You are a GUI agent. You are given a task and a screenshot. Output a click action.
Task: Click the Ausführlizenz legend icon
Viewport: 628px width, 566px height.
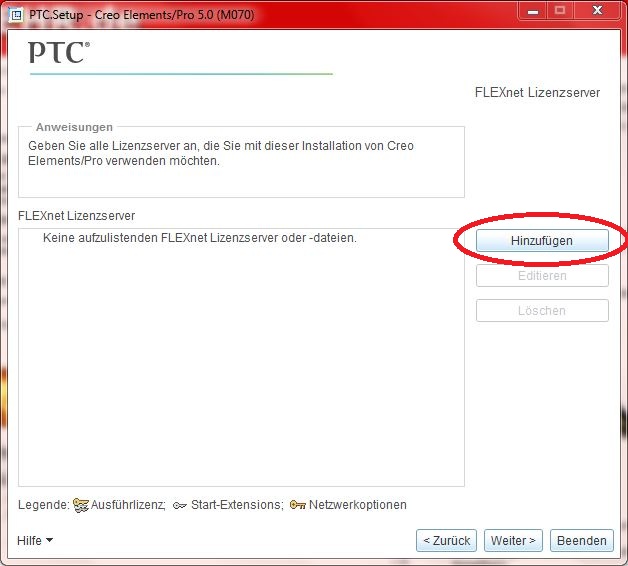click(x=81, y=505)
